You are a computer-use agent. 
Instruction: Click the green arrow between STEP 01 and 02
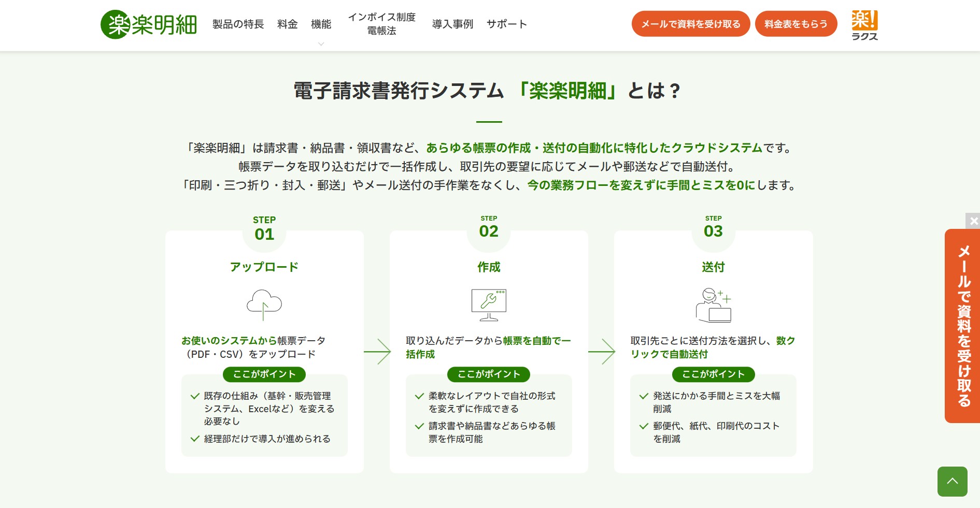(378, 352)
